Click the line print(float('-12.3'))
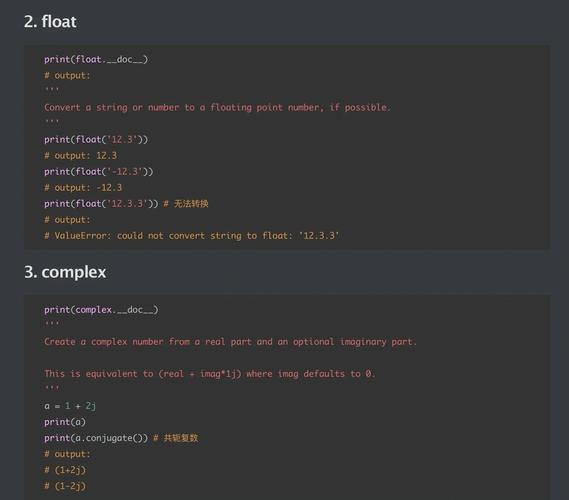Image resolution: width=569 pixels, height=500 pixels. point(99,171)
